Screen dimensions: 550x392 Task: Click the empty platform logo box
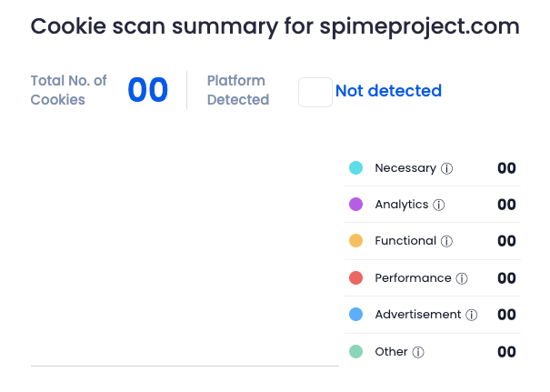[315, 92]
